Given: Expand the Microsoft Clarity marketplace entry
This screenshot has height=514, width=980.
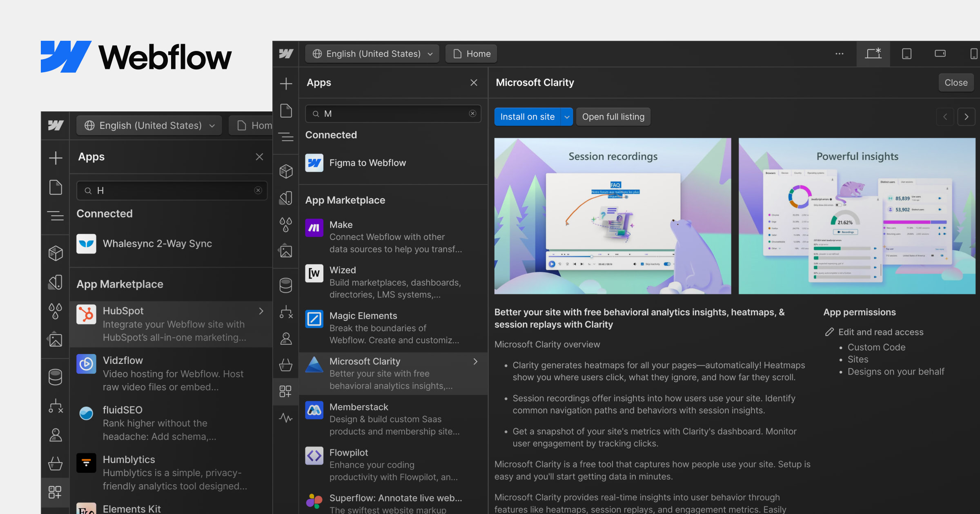Looking at the screenshot, I should tap(475, 361).
